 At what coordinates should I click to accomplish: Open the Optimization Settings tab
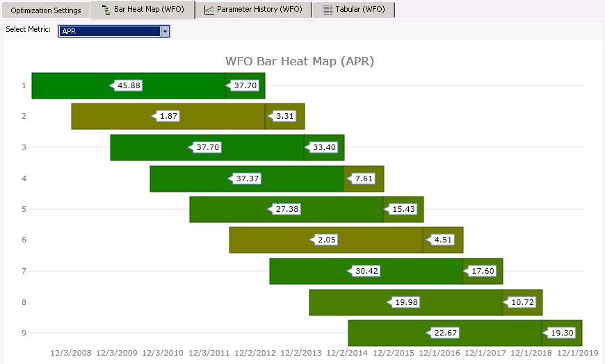click(x=46, y=10)
